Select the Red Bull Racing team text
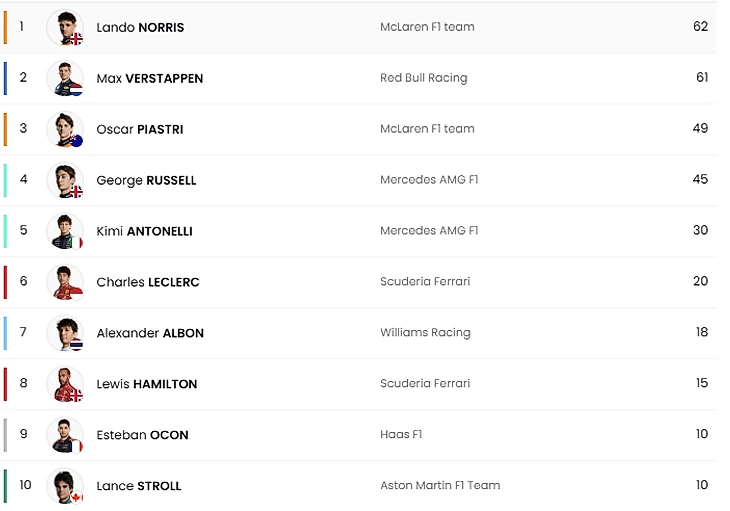 pyautogui.click(x=423, y=78)
